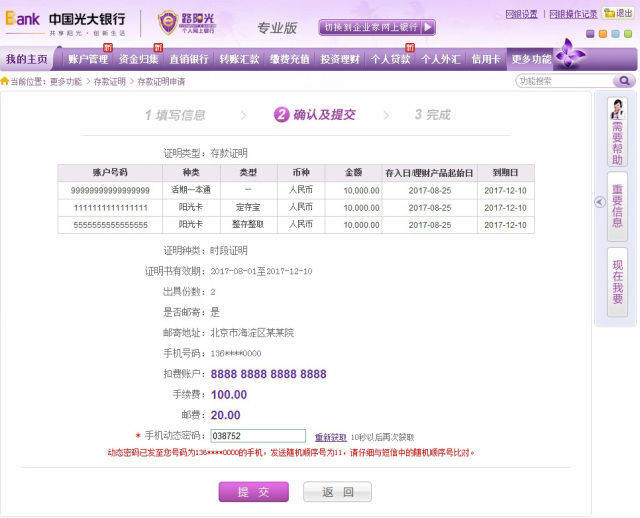Image resolution: width=640 pixels, height=518 pixels.
Task: Click the 金额 column header
Action: point(353,173)
